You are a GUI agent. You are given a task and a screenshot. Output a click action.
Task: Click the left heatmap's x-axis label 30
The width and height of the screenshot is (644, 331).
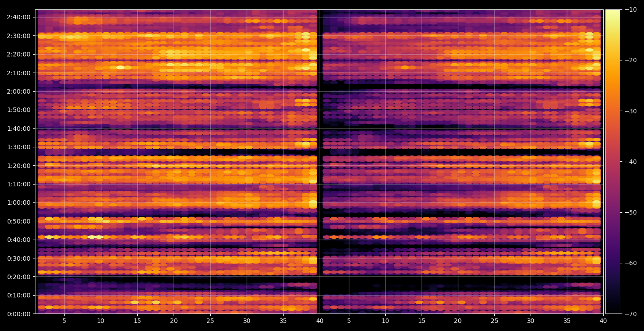tap(247, 321)
